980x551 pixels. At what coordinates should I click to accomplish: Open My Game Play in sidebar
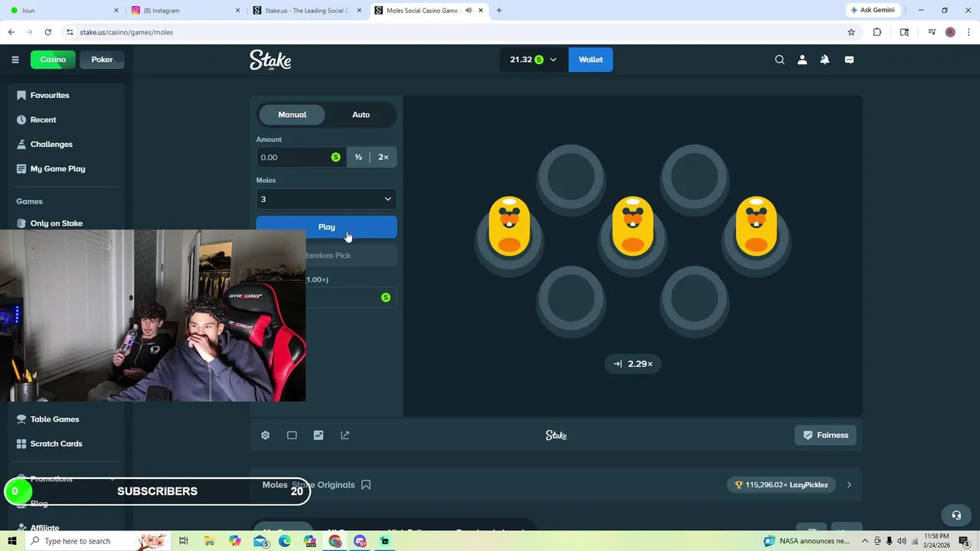tap(57, 168)
